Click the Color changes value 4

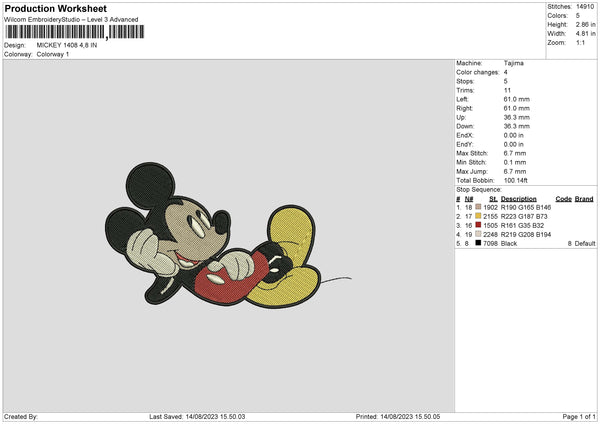tap(505, 72)
